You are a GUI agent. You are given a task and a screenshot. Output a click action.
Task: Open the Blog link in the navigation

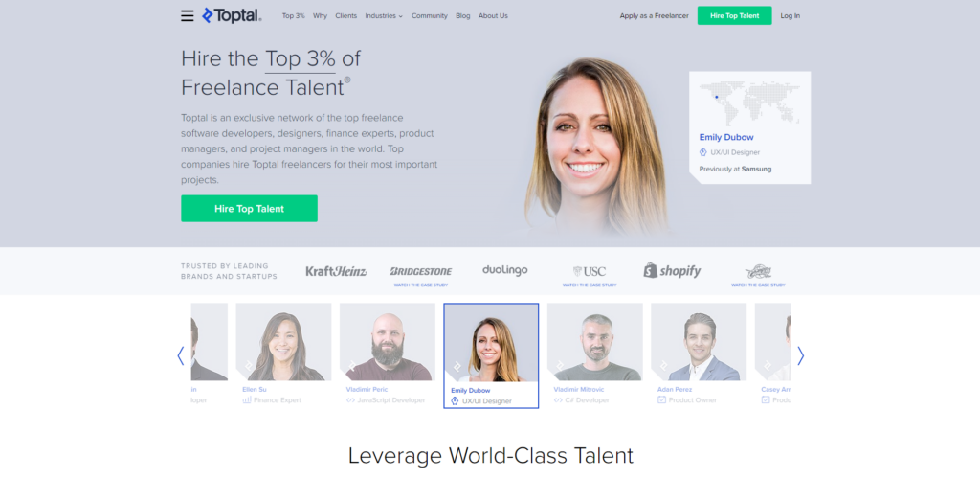click(463, 16)
